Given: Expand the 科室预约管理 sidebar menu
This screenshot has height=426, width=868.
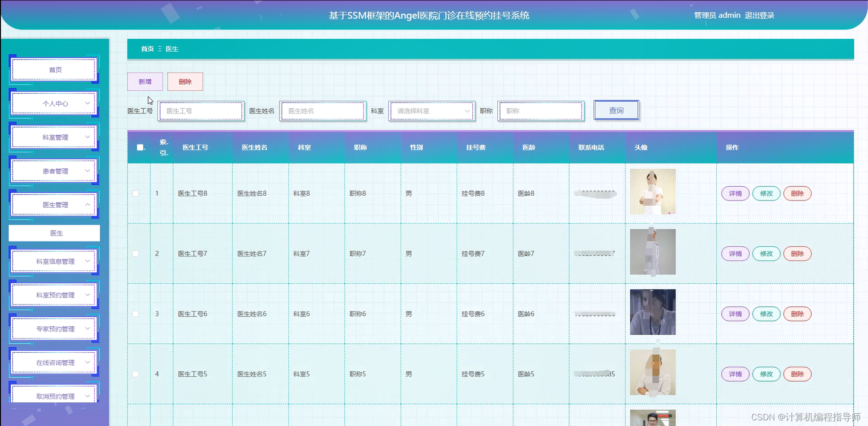Looking at the screenshot, I should 54,295.
